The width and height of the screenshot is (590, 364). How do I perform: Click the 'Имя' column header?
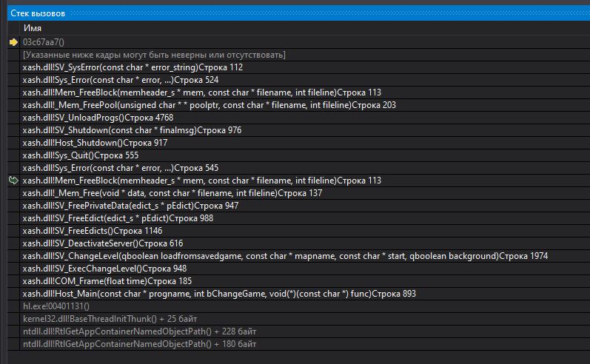pos(33,28)
